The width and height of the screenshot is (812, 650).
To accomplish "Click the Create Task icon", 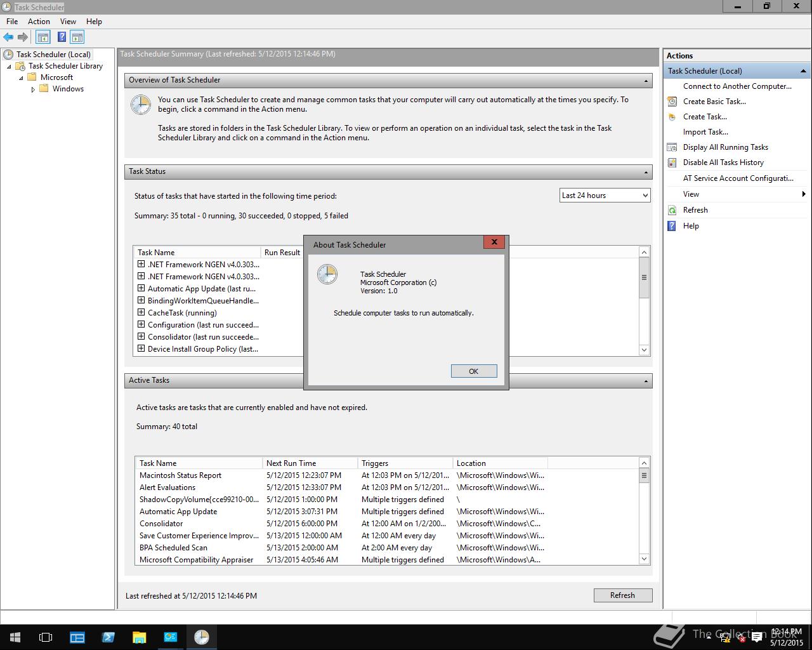I will coord(672,117).
